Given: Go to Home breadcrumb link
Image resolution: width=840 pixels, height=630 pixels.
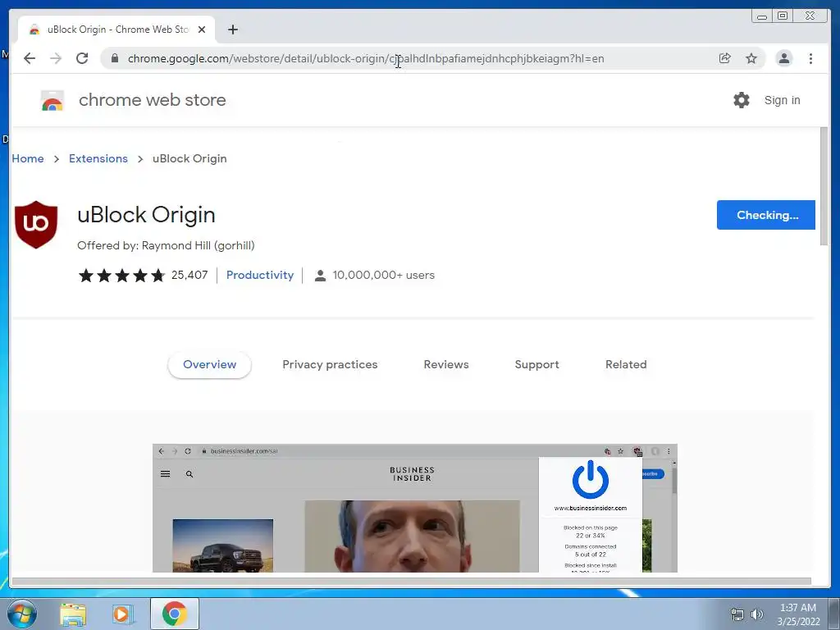Looking at the screenshot, I should click(x=28, y=158).
